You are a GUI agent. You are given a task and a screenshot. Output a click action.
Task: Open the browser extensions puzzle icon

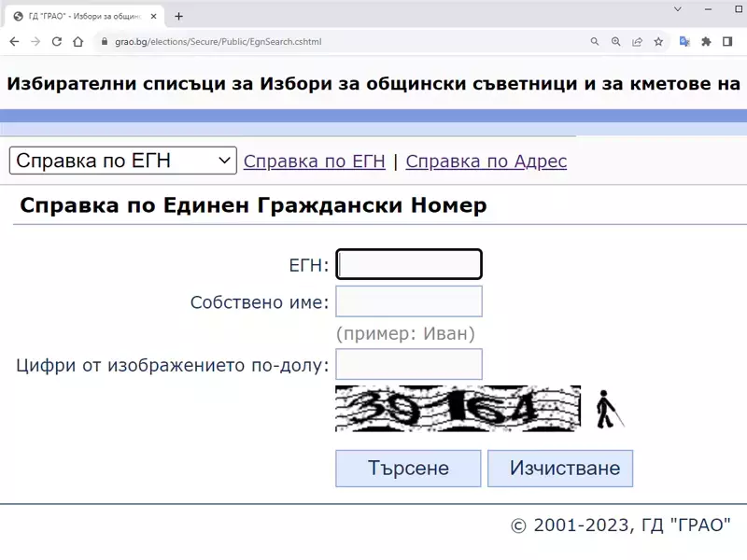(x=706, y=42)
